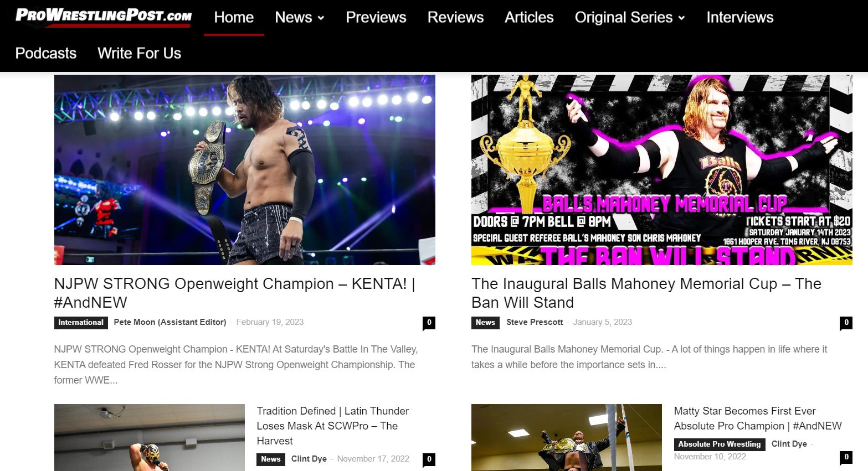Screen dimensions: 868x471
Task: Open the Reviews section
Action: tap(455, 18)
